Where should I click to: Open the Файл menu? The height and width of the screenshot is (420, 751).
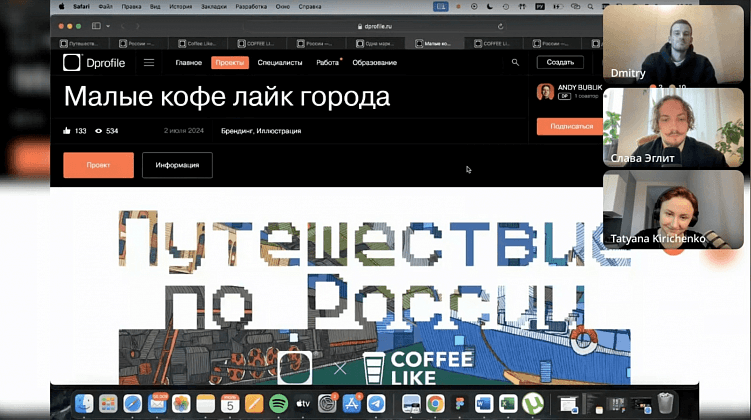pyautogui.click(x=105, y=7)
